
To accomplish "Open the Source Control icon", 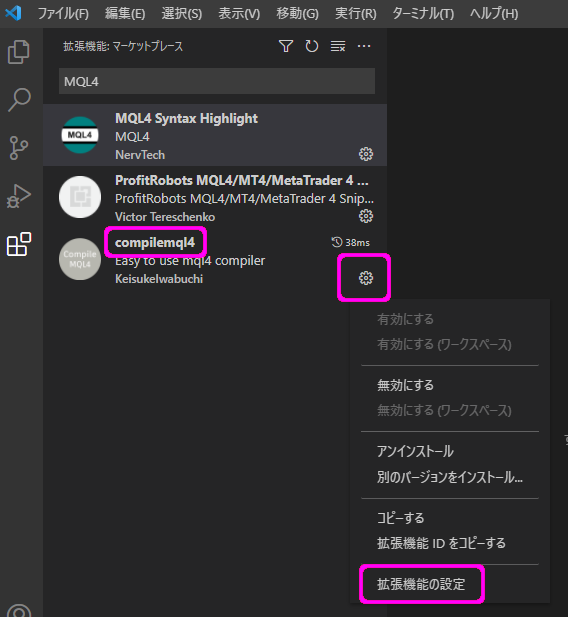I will point(19,148).
